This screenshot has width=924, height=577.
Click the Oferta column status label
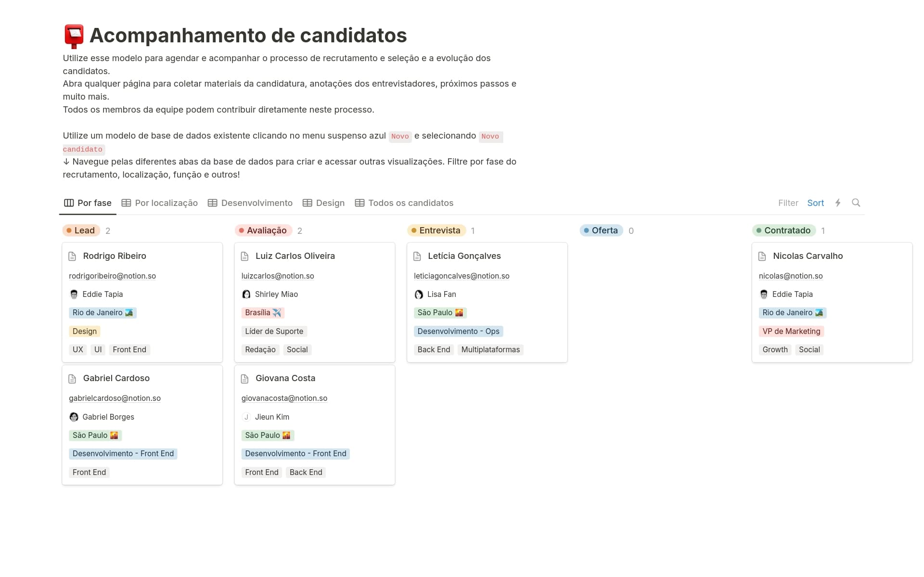tap(601, 231)
